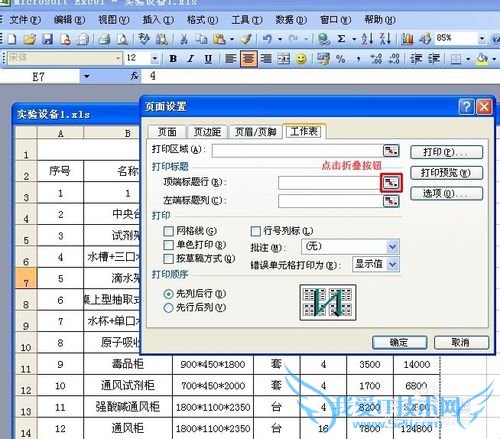Enable the 网格线 checkbox
Screen dimensions: 500x439
pyautogui.click(x=169, y=231)
